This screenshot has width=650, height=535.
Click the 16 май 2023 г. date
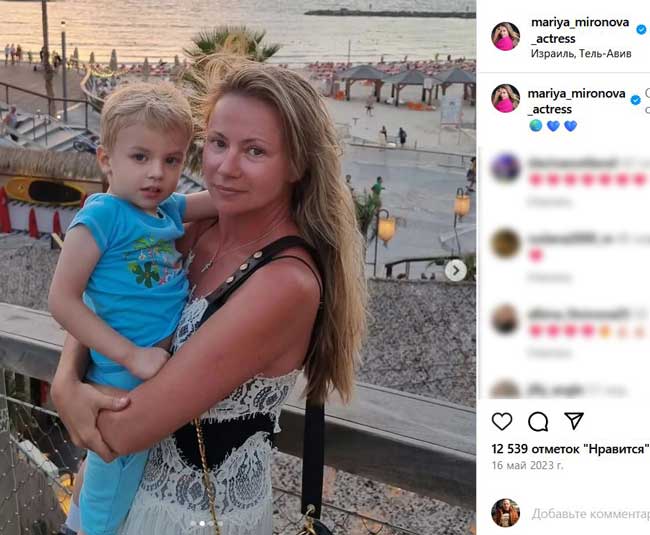click(x=527, y=465)
